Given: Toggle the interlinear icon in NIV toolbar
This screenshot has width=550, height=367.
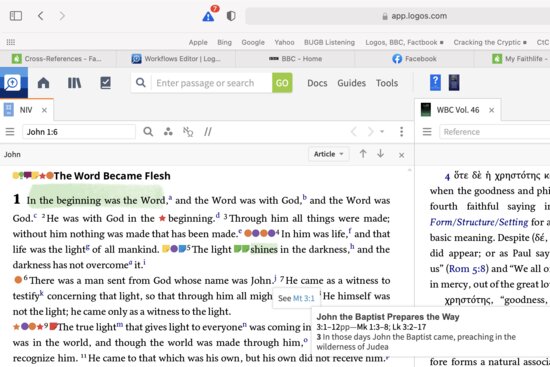Looking at the screenshot, I should [188, 132].
